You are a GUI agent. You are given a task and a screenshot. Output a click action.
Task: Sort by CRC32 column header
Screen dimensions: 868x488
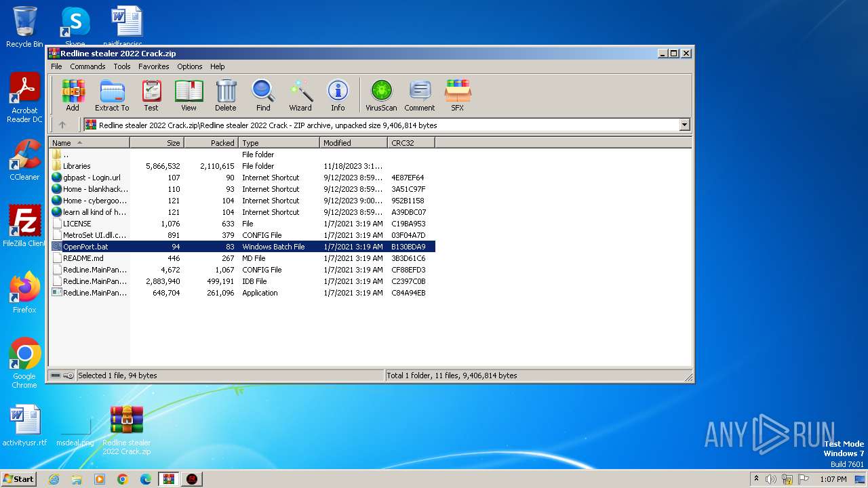click(x=411, y=142)
